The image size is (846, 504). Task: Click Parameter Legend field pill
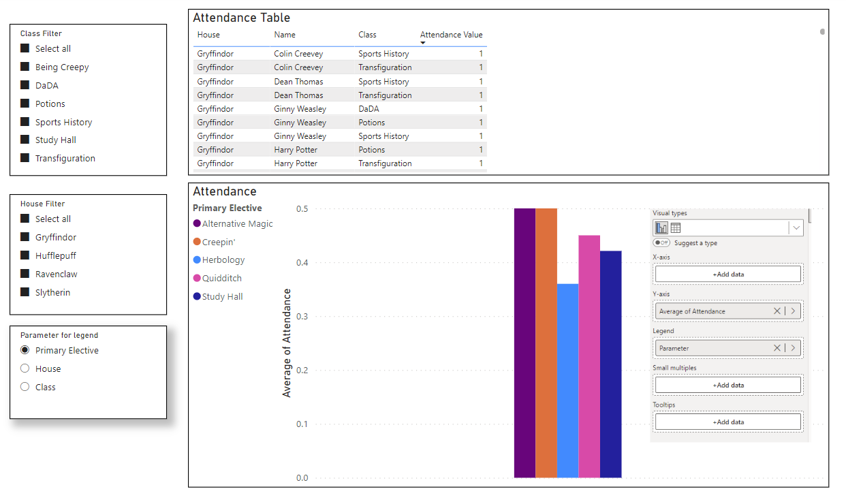tap(728, 348)
